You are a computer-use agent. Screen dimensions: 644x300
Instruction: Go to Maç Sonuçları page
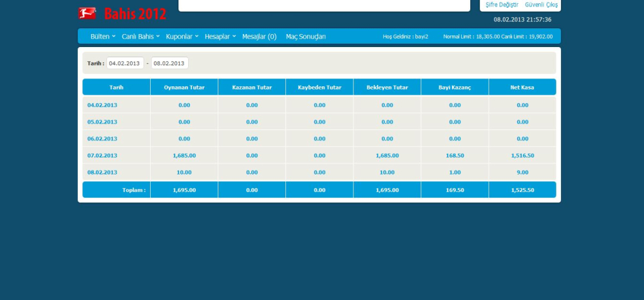[305, 37]
